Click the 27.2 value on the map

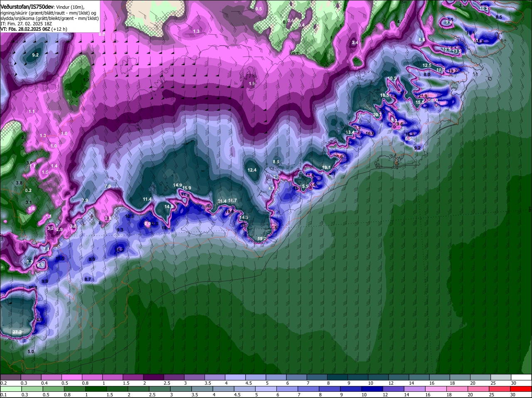coord(17,332)
